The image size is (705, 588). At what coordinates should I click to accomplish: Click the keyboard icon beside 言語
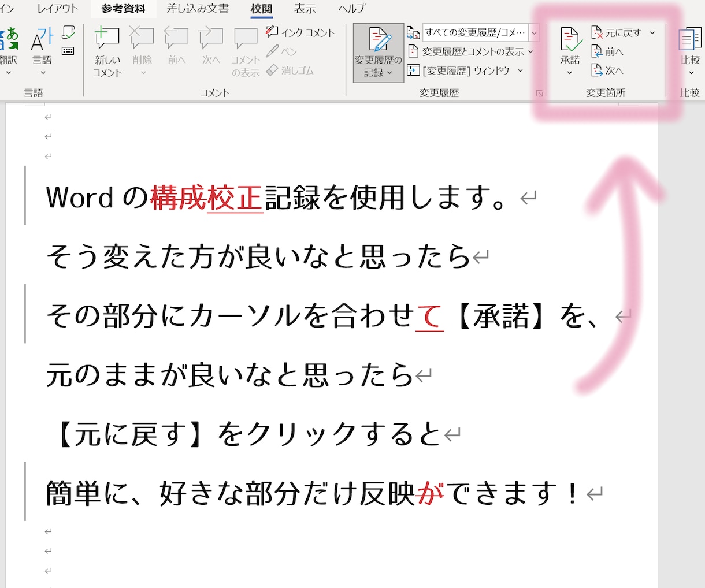tap(68, 51)
